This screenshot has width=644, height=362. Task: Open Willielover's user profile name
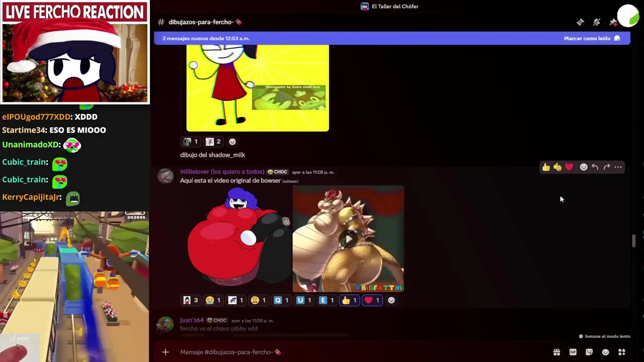[x=222, y=172]
